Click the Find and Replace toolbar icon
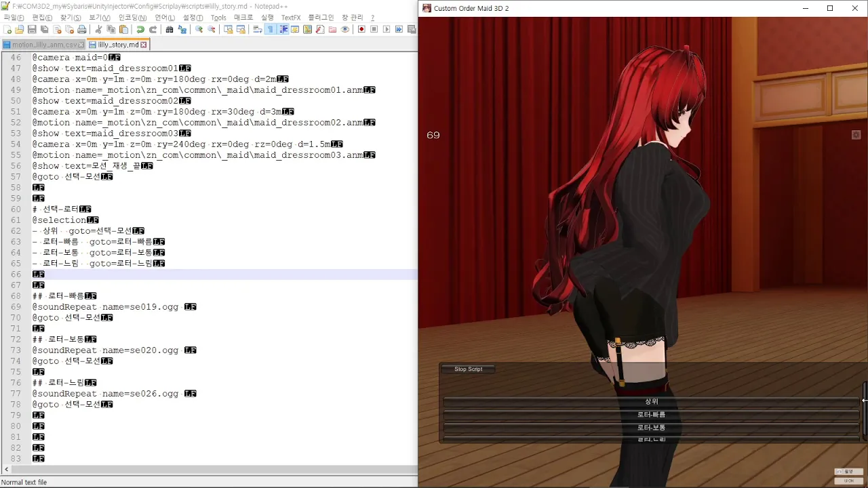The width and height of the screenshot is (868, 488). tap(182, 29)
